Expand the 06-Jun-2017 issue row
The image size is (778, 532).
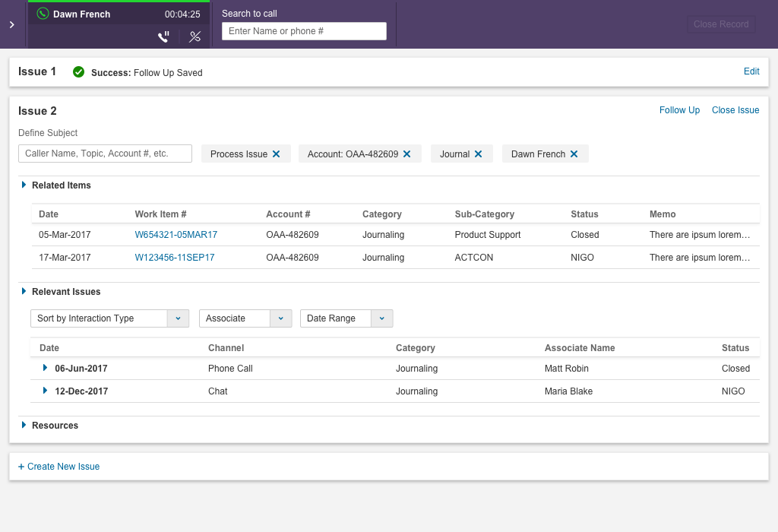coord(45,368)
